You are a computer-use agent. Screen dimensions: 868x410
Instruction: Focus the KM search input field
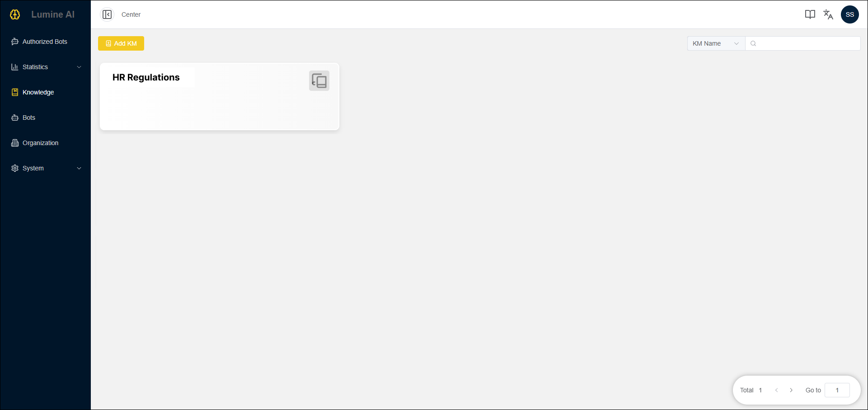pyautogui.click(x=803, y=43)
